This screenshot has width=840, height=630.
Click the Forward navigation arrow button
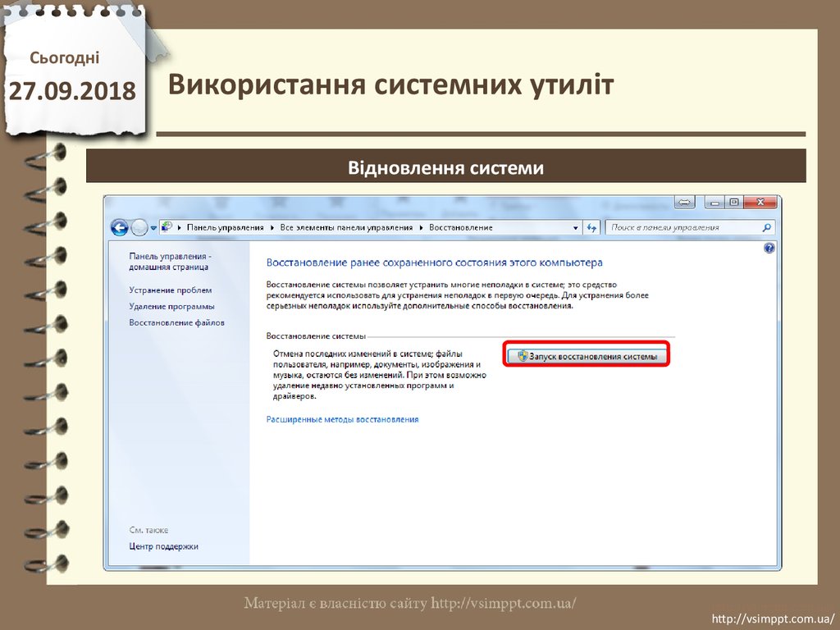(x=139, y=227)
